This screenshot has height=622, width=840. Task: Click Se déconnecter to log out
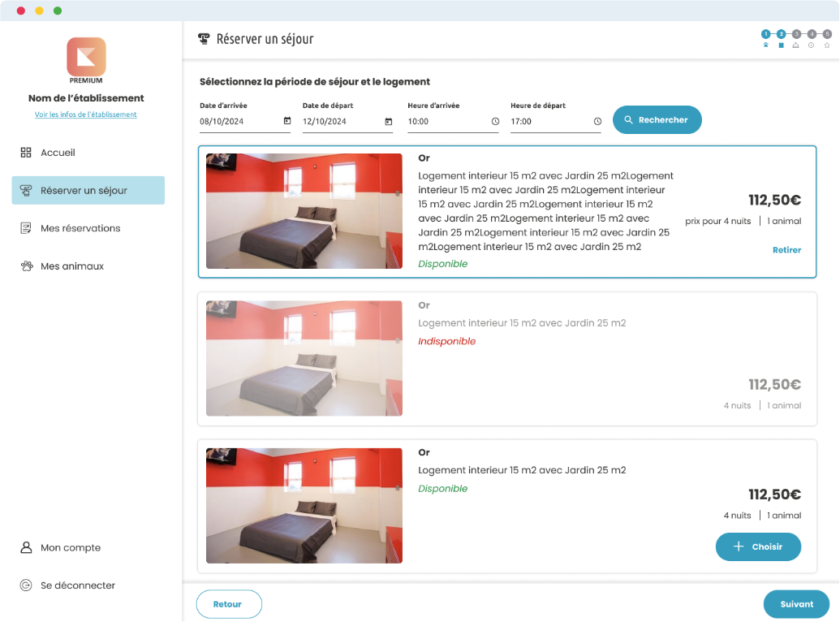(x=78, y=585)
